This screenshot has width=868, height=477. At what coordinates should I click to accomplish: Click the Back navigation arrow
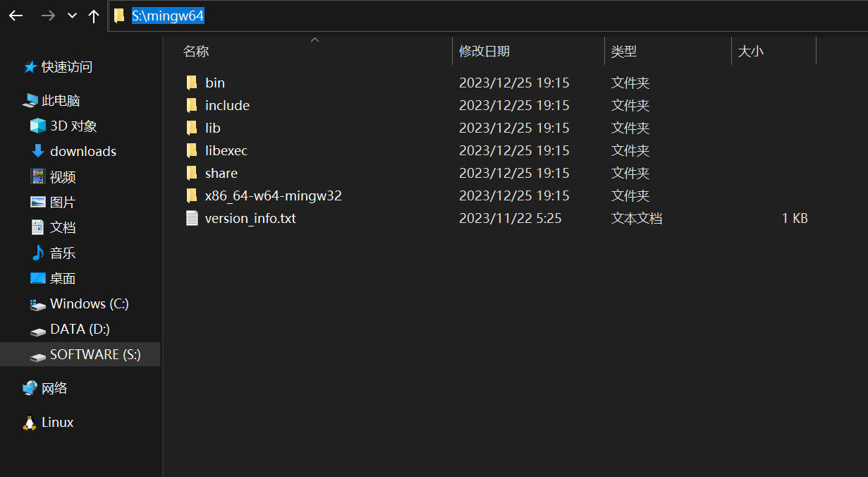coord(16,16)
